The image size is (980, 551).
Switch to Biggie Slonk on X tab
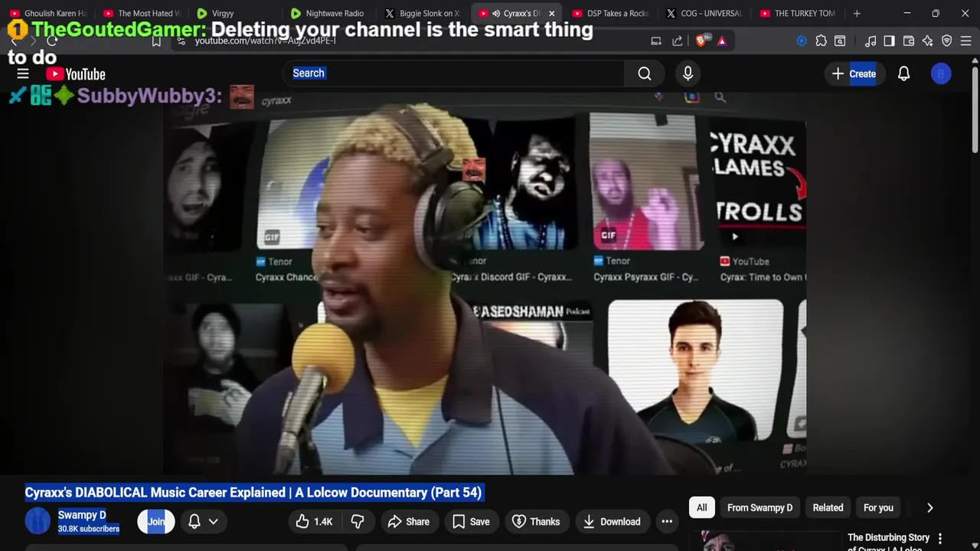[422, 13]
